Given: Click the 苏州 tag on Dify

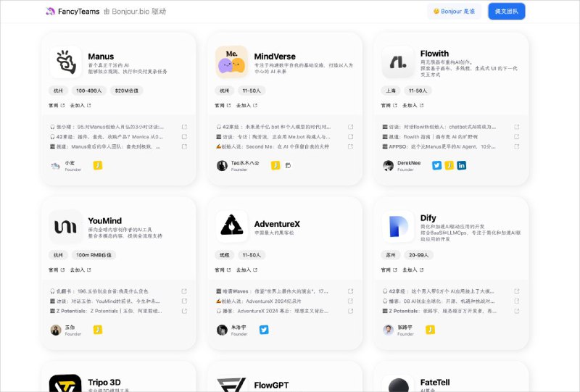Looking at the screenshot, I should point(391,255).
